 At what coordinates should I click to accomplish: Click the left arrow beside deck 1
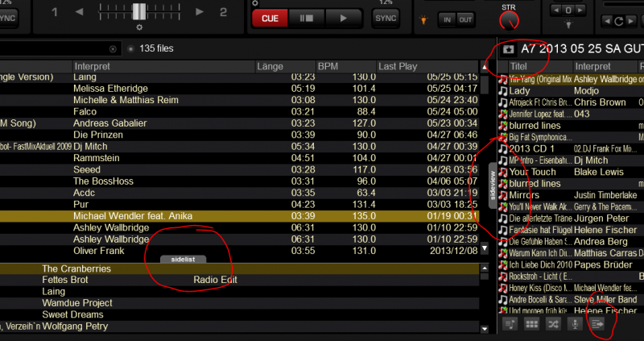(x=79, y=11)
